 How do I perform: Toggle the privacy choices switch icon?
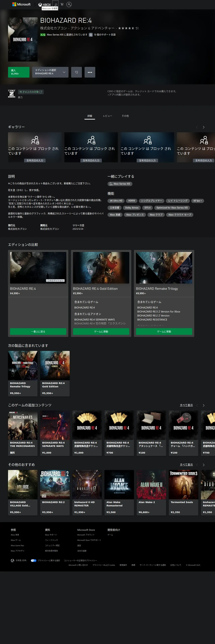33,560
